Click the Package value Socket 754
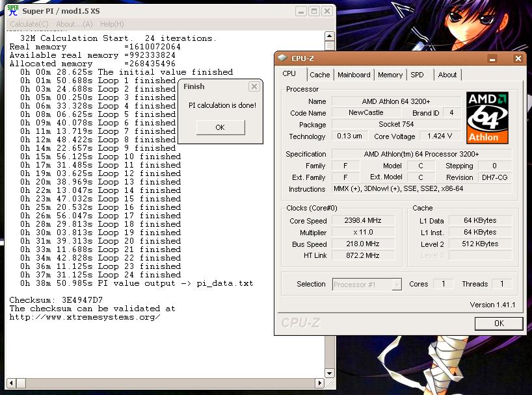The height and width of the screenshot is (395, 532). [x=396, y=125]
